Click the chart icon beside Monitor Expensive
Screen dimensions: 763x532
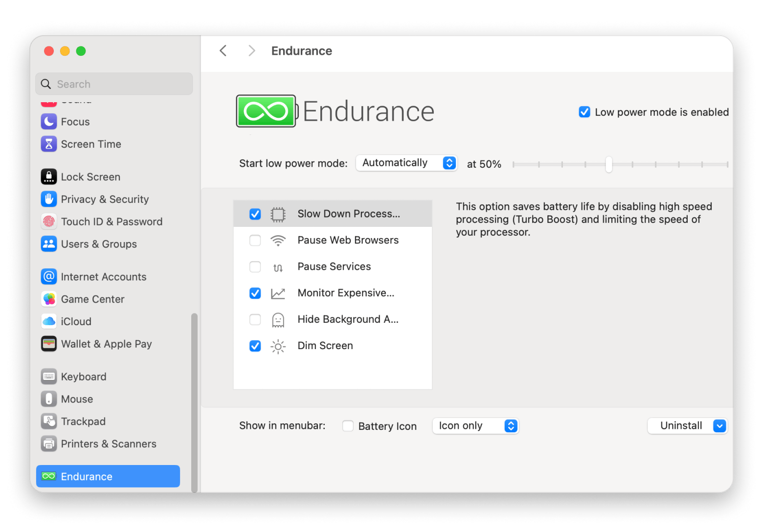click(x=278, y=293)
